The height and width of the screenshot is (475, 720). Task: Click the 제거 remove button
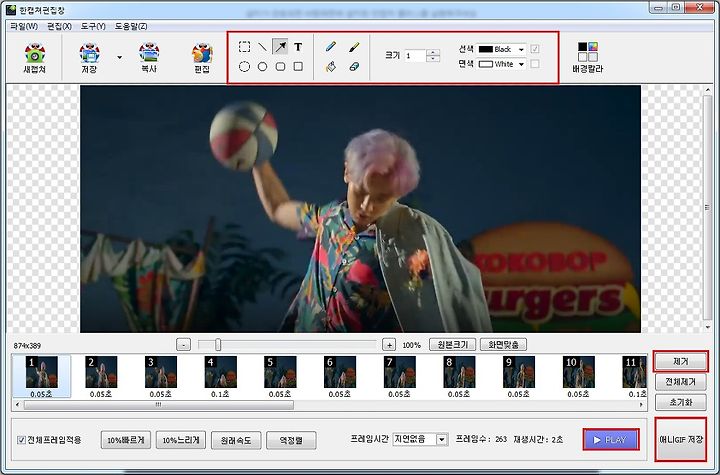[x=681, y=362]
